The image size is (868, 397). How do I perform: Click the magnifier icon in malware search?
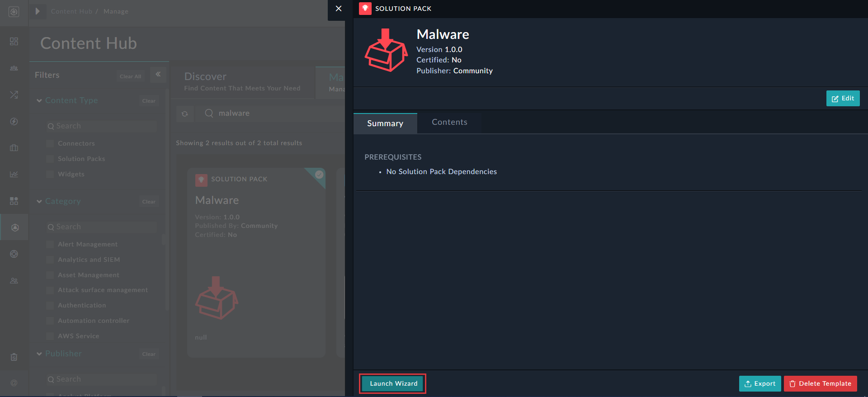(209, 113)
